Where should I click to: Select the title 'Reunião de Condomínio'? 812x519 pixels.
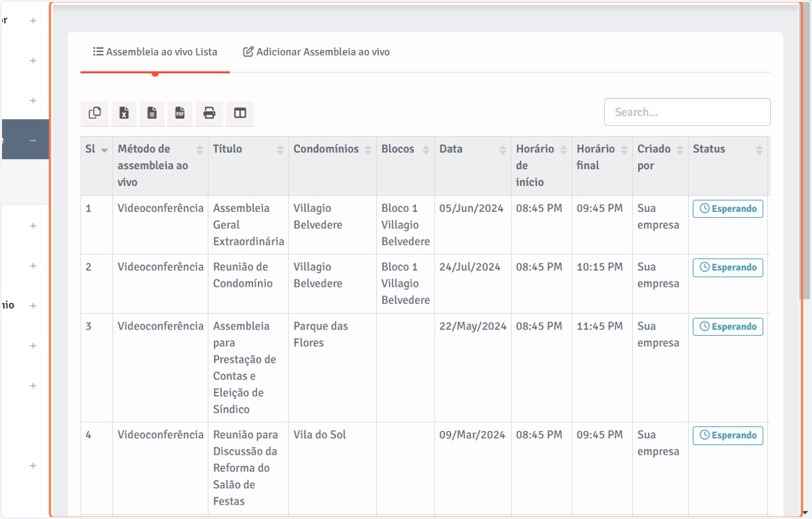click(x=243, y=275)
